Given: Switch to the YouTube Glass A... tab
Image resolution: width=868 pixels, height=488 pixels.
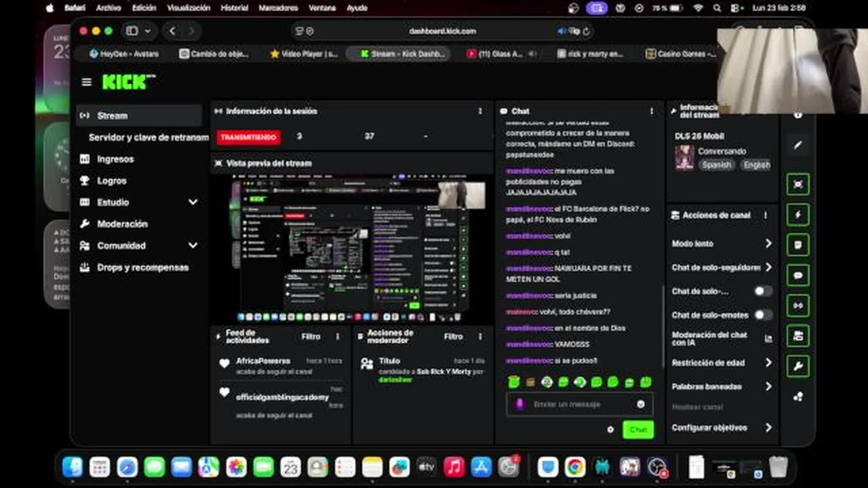Looking at the screenshot, I should [x=500, y=54].
